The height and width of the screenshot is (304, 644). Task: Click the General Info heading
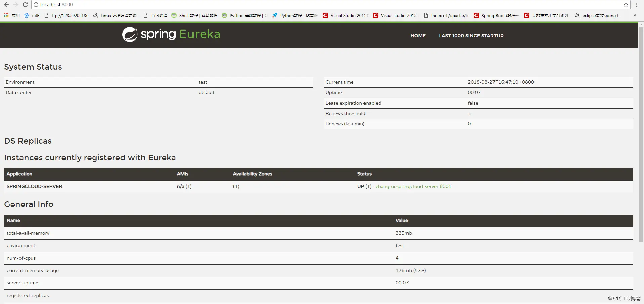29,204
